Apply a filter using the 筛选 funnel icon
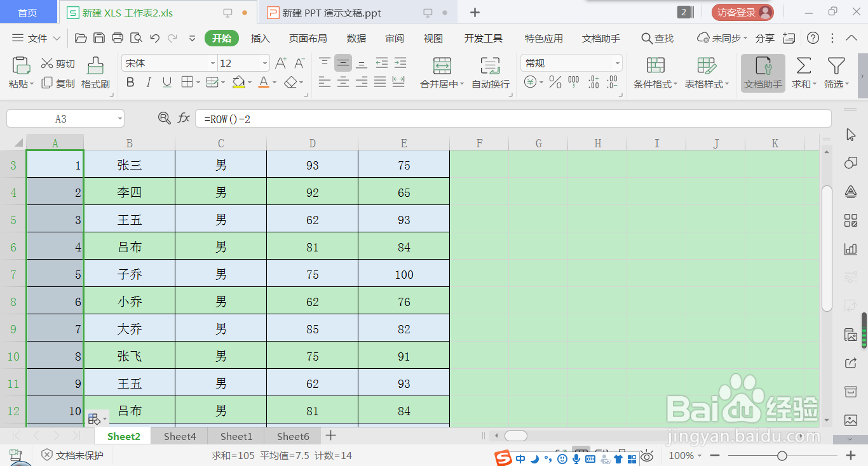 [836, 72]
